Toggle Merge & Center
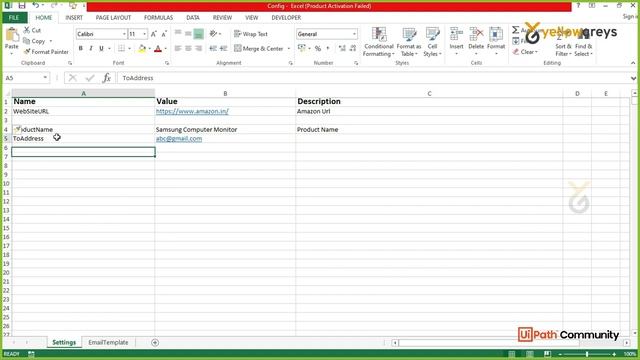This screenshot has height=360, width=640. click(259, 49)
